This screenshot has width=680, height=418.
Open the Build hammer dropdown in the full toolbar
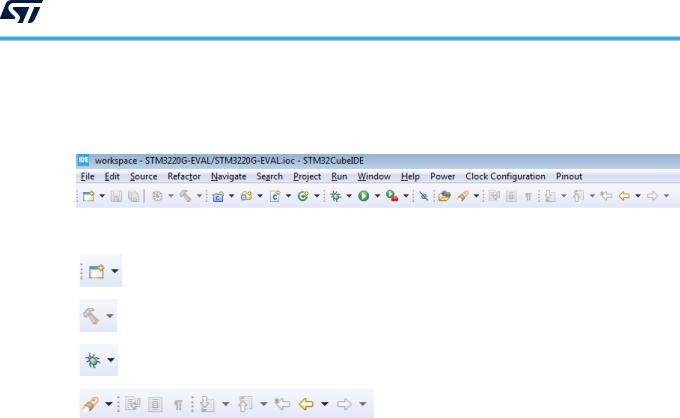[x=199, y=196]
